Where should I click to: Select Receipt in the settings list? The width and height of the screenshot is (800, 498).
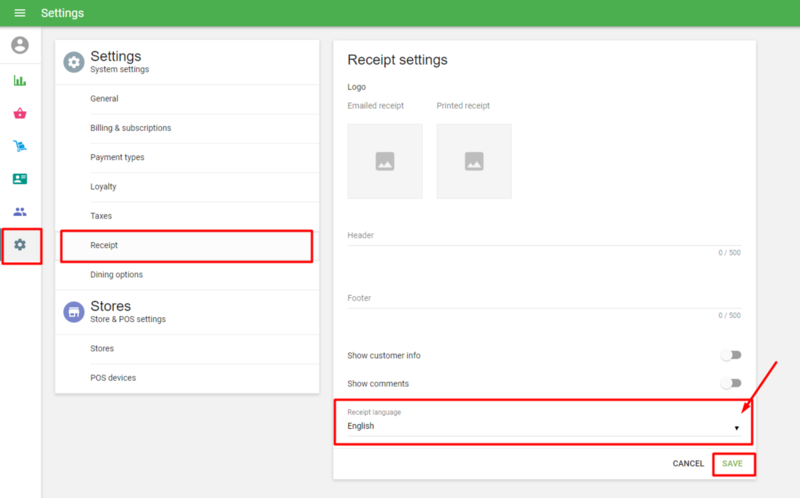coord(186,245)
